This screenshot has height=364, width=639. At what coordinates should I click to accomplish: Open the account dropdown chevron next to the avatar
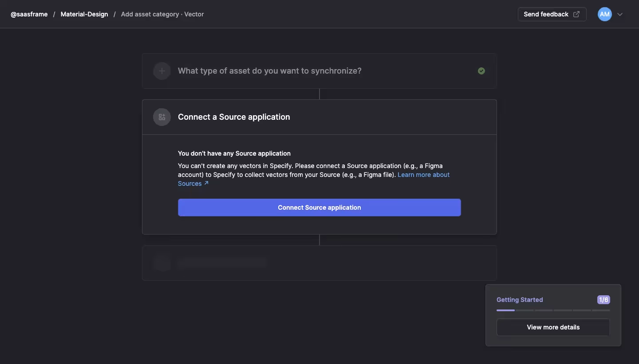(620, 14)
